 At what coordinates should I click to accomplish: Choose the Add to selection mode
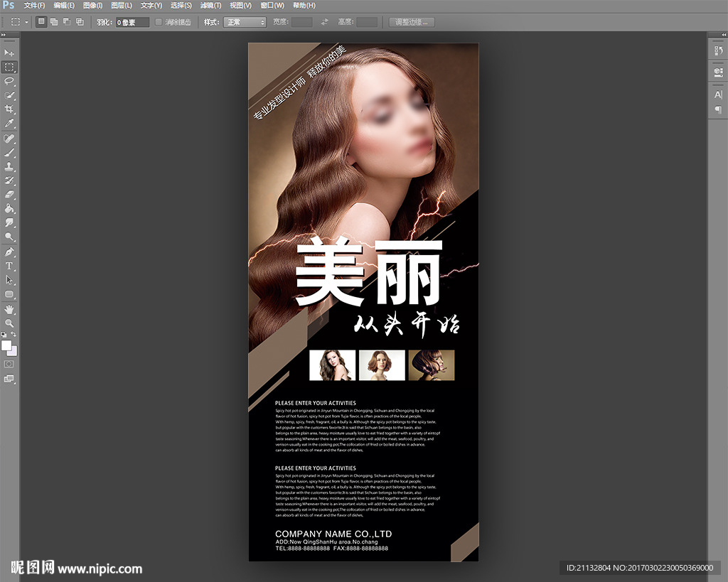(x=54, y=22)
